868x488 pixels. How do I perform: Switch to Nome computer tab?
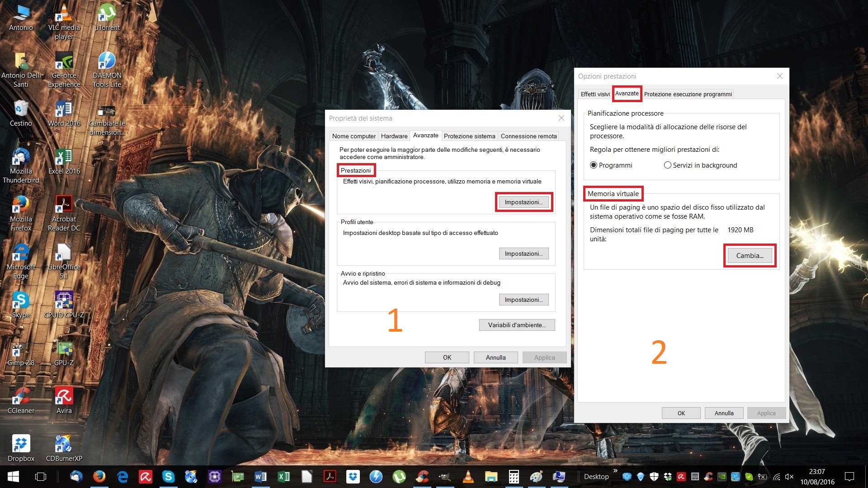click(x=354, y=136)
